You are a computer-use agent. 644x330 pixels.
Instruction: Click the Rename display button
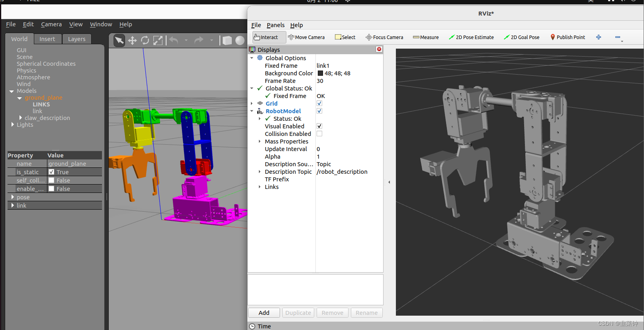coord(367,313)
